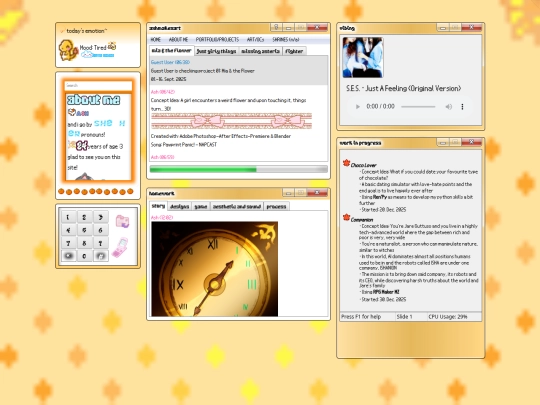Tap the hash key on the keypad
The height and width of the screenshot is (405, 540).
pos(101,256)
